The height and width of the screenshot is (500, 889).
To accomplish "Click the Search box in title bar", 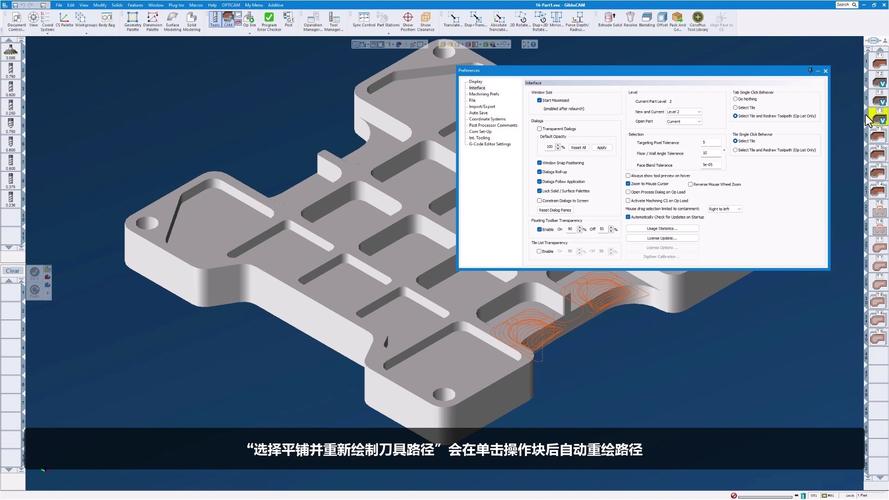I will coord(846,5).
